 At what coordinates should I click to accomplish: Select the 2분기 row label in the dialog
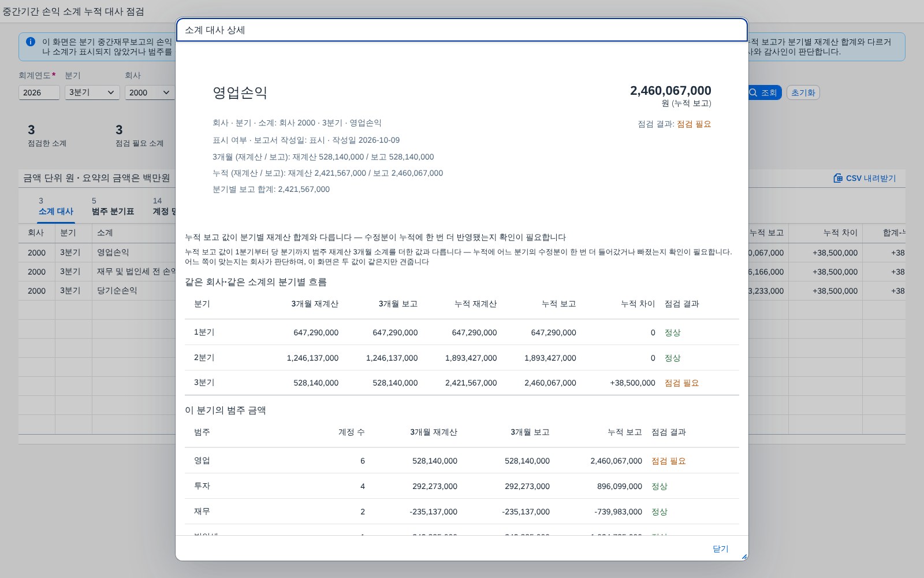(204, 358)
